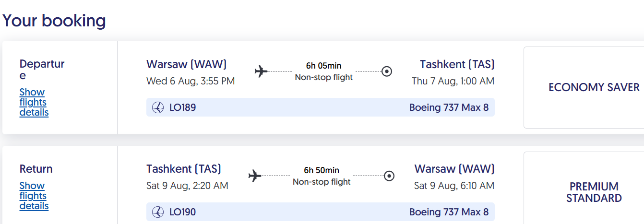Image resolution: width=644 pixels, height=224 pixels.
Task: Click the airplane icon on departure flight
Action: click(x=261, y=71)
